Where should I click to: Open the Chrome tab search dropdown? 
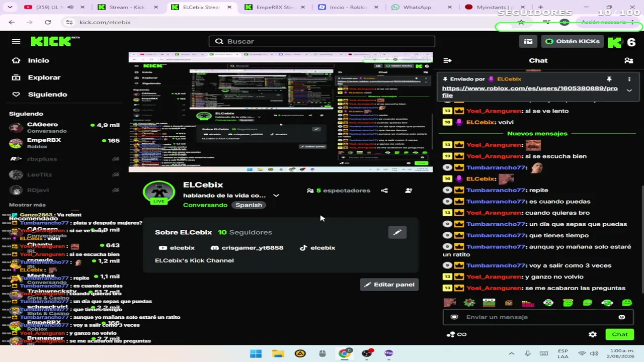tap(10, 7)
